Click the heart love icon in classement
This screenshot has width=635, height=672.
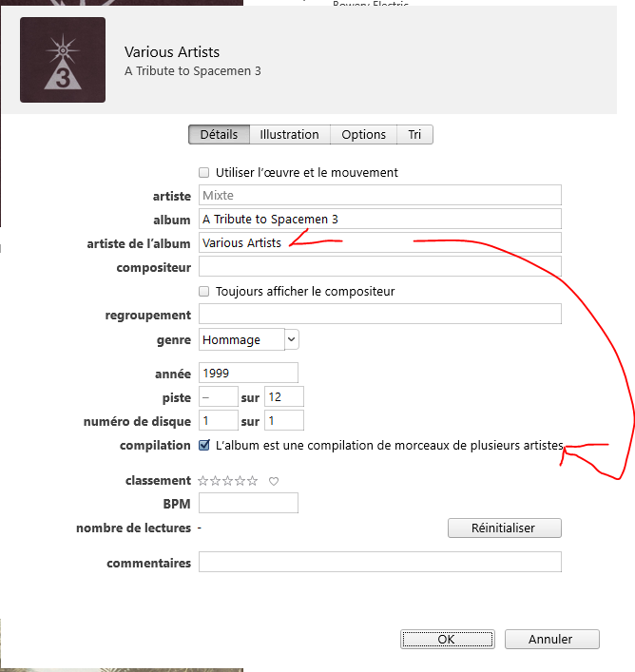[x=274, y=481]
